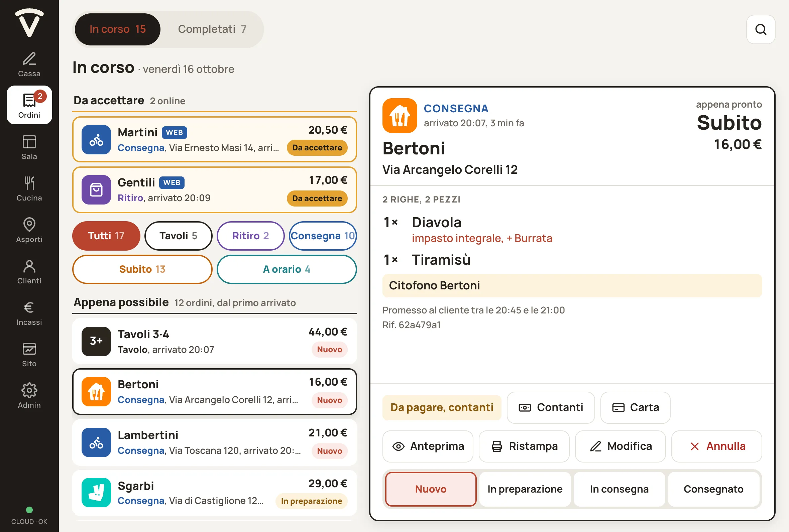789x532 pixels.
Task: Click Da accettare button on Martini order
Action: 317,148
